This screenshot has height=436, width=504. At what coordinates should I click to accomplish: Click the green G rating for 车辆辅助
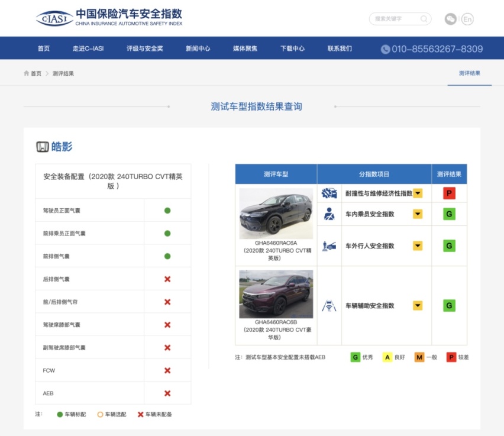[449, 305]
